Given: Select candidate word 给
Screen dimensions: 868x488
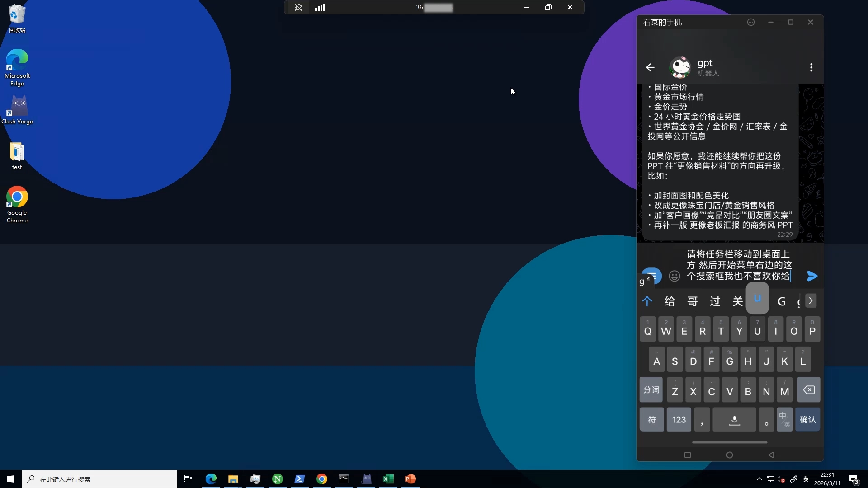Looking at the screenshot, I should (670, 301).
